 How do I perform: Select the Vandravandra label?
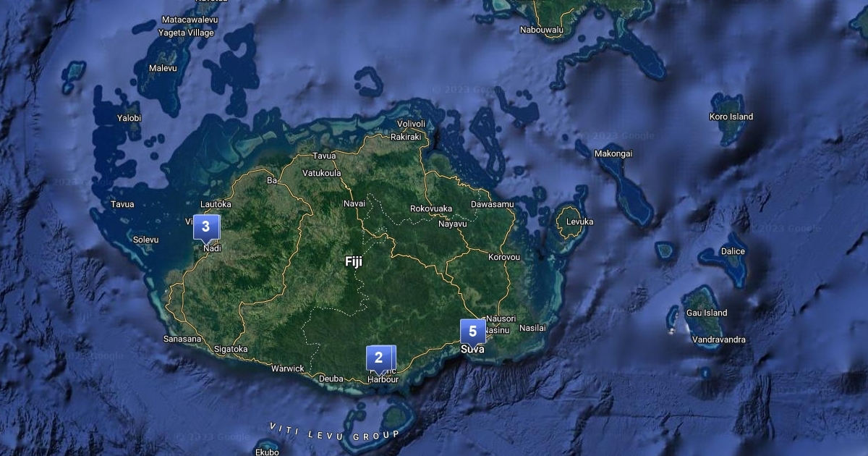pos(718,339)
